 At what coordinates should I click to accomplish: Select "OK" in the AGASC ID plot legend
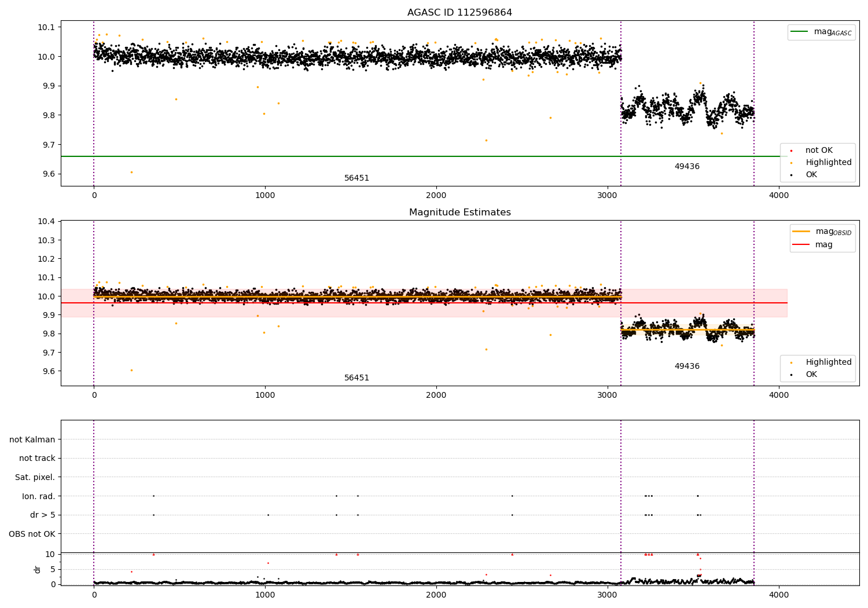(x=811, y=175)
